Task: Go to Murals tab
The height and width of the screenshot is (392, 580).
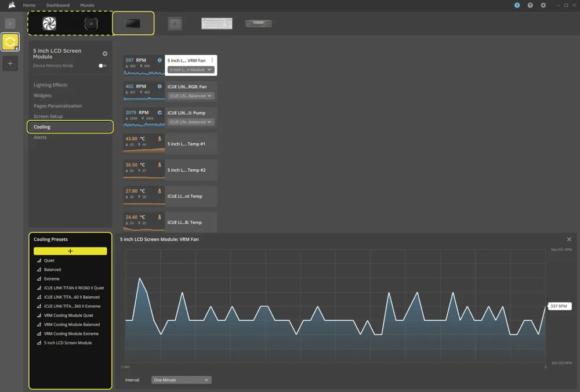Action: tap(88, 5)
